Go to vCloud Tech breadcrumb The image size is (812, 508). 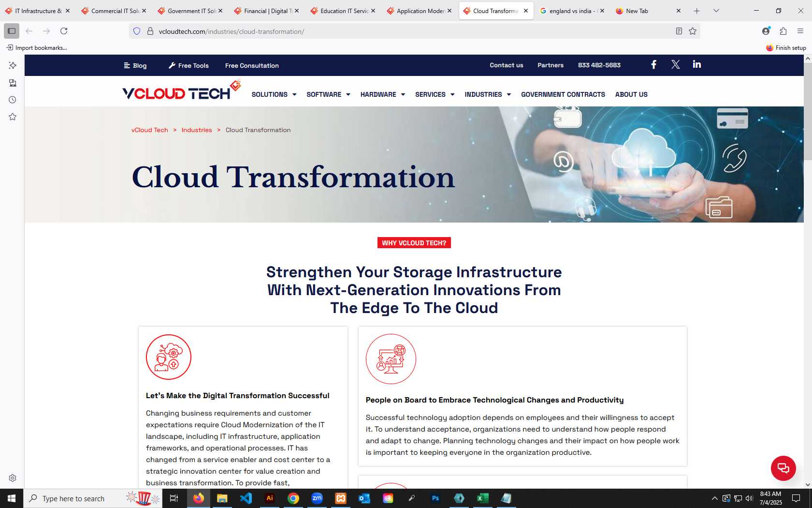150,130
